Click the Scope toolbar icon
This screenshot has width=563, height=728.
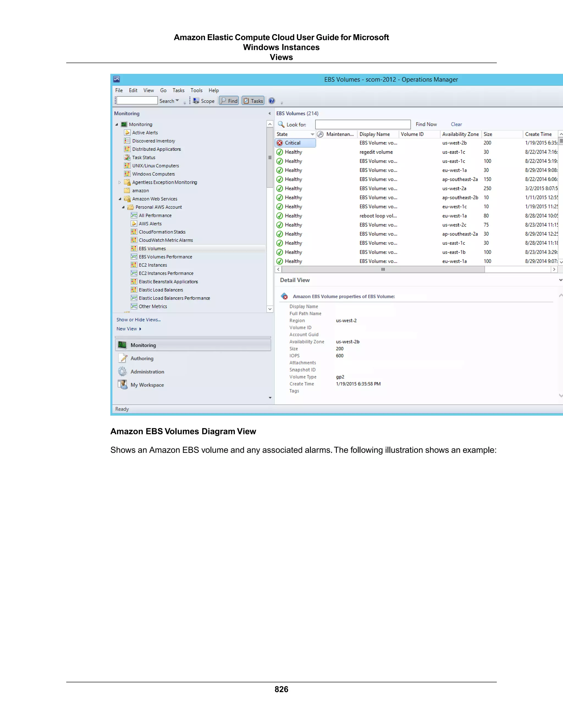(196, 101)
